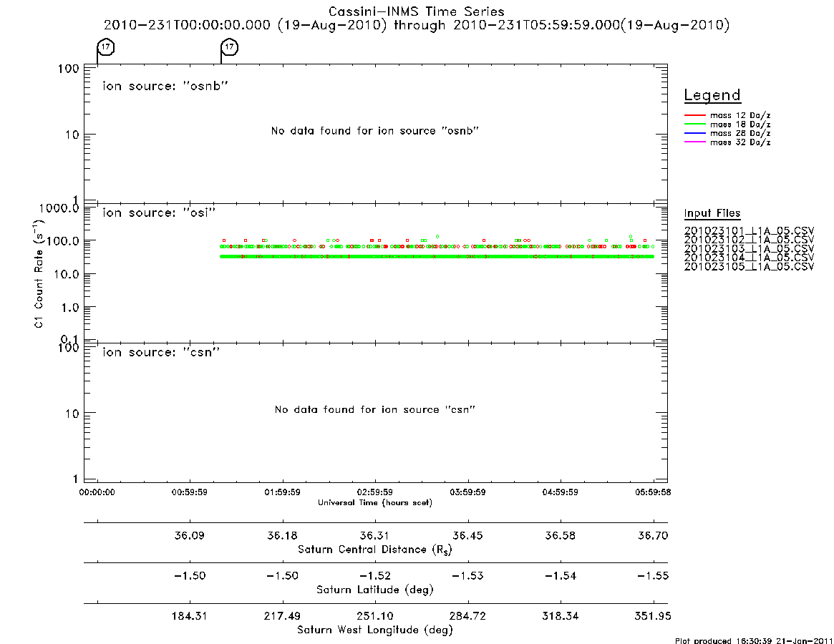Click the "mass 28 Da/z" legend label
834x644 pixels.
[740, 134]
